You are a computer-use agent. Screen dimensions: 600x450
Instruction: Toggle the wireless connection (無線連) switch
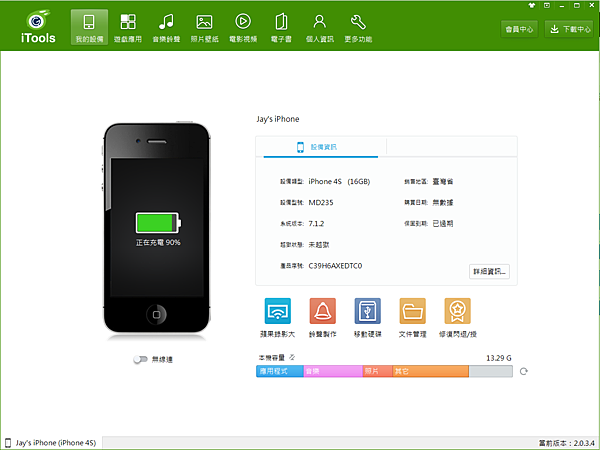click(140, 359)
